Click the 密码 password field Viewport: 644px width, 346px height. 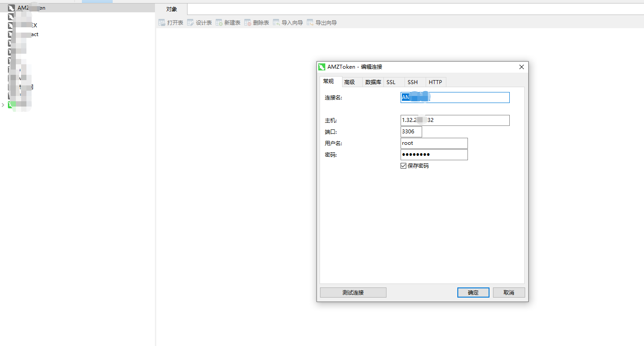point(434,155)
